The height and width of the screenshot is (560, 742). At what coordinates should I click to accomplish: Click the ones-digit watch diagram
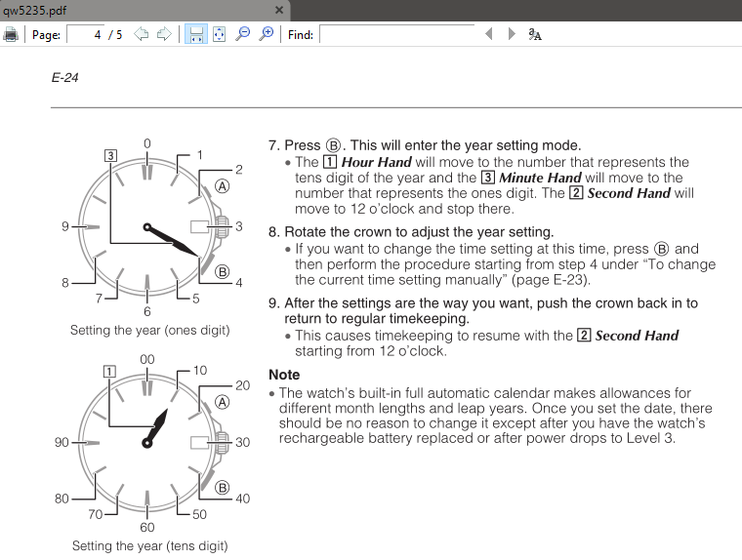[x=150, y=227]
